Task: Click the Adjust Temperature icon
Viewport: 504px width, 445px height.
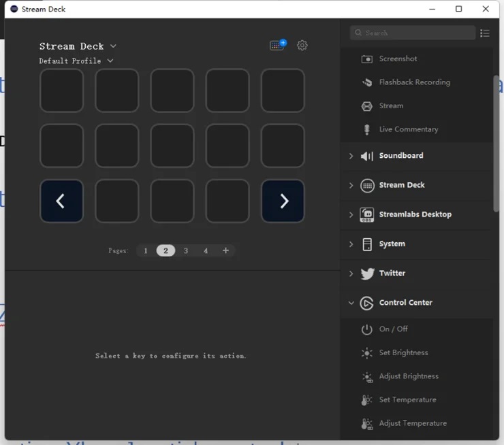Action: [366, 424]
